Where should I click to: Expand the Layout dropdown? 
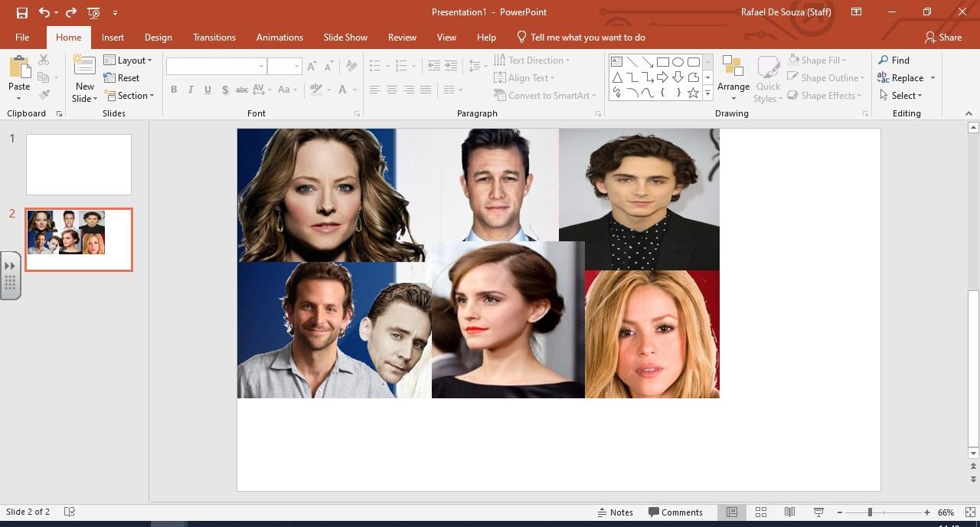pos(128,60)
